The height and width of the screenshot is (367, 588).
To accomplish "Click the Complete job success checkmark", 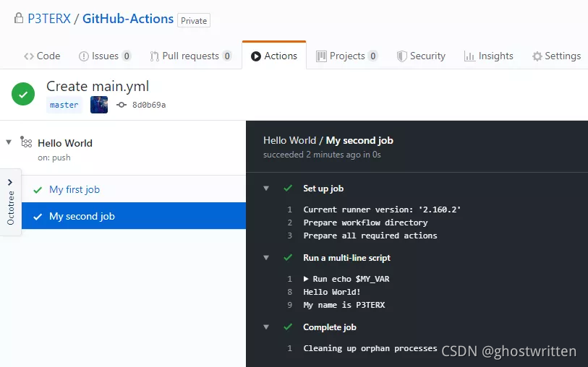I will pyautogui.click(x=288, y=327).
